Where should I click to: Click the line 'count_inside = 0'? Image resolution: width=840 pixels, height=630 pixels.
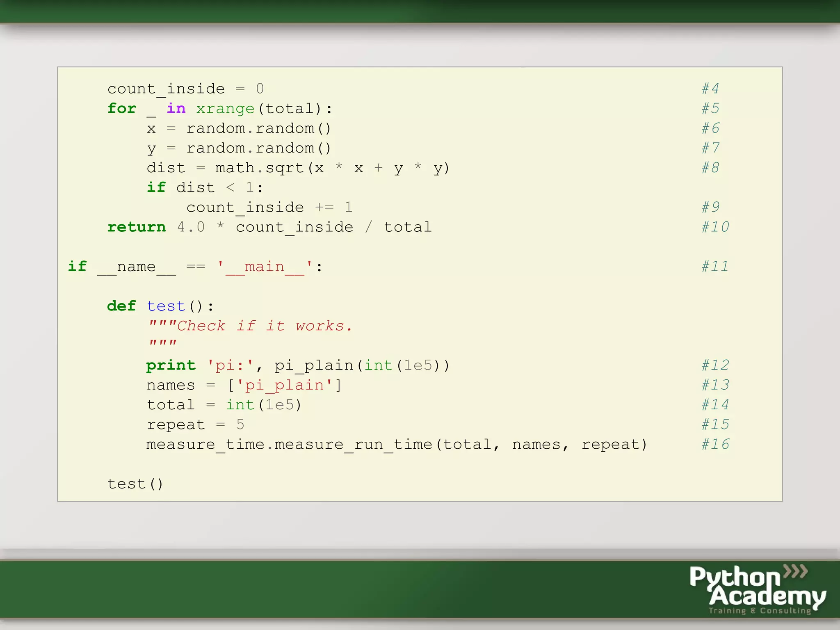pyautogui.click(x=186, y=89)
